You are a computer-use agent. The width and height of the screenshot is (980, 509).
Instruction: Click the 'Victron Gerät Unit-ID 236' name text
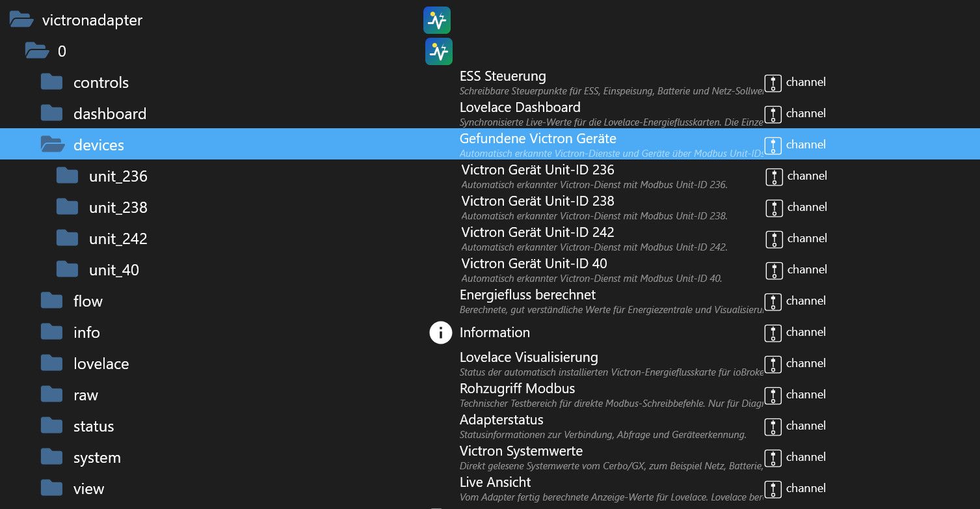click(x=538, y=170)
